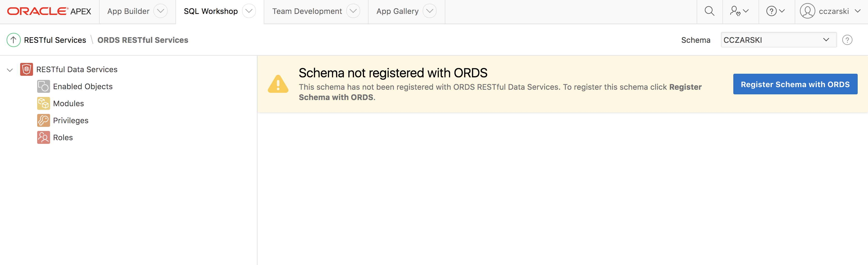
Task: Expand the App Builder dropdown arrow
Action: click(161, 11)
